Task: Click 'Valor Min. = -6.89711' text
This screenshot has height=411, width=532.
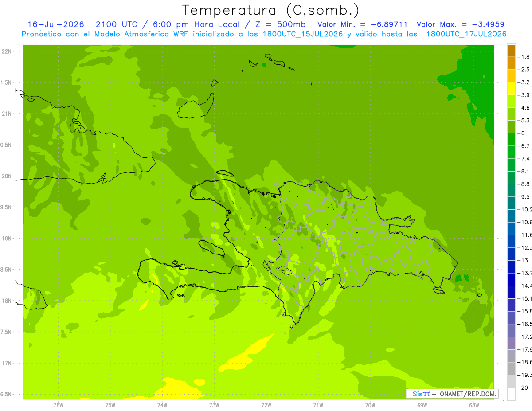Action: tap(363, 24)
